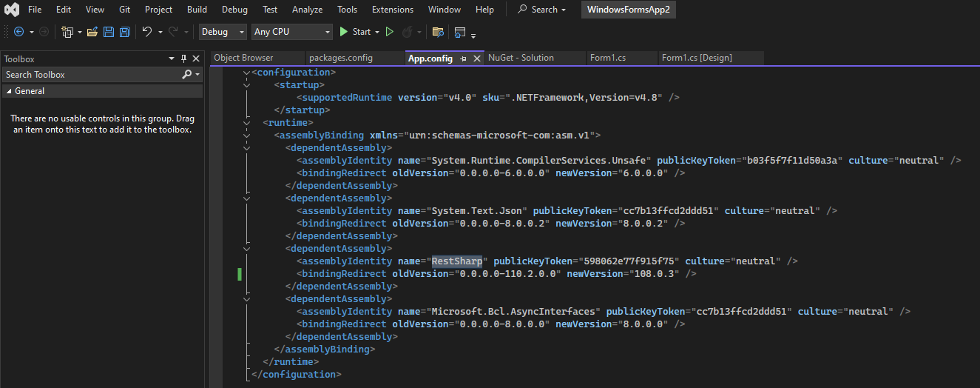Image resolution: width=980 pixels, height=388 pixels.
Task: Open the Toolbox window position dropdown
Action: 172,58
